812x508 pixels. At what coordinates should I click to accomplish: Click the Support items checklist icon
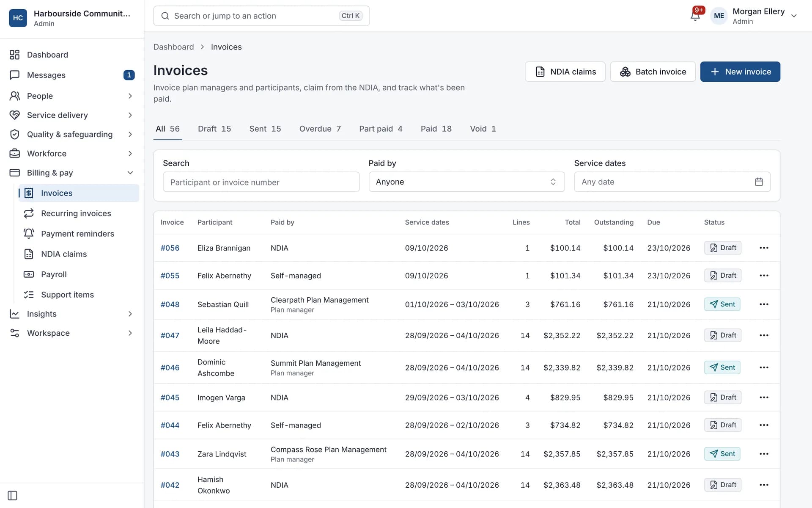click(29, 295)
